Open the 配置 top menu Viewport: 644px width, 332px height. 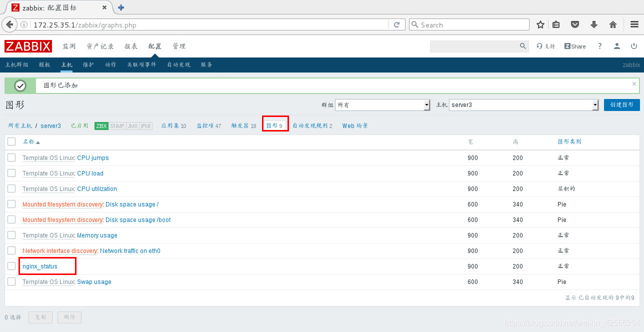tap(155, 46)
